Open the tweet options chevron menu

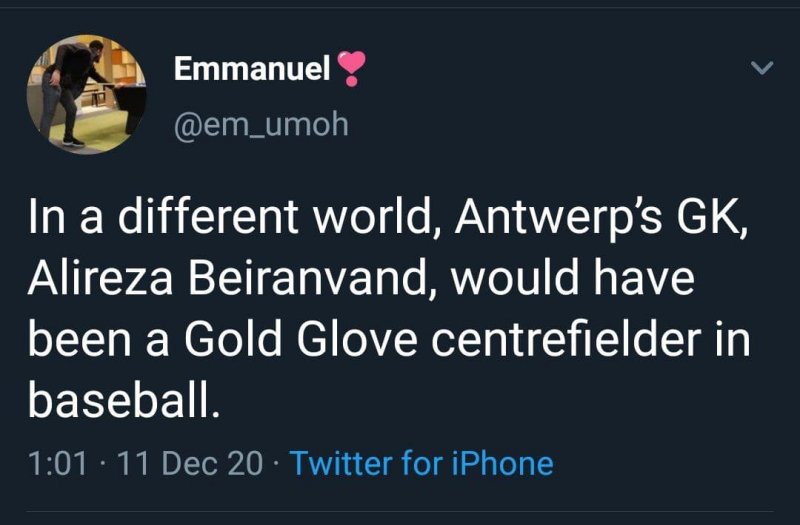pyautogui.click(x=762, y=68)
